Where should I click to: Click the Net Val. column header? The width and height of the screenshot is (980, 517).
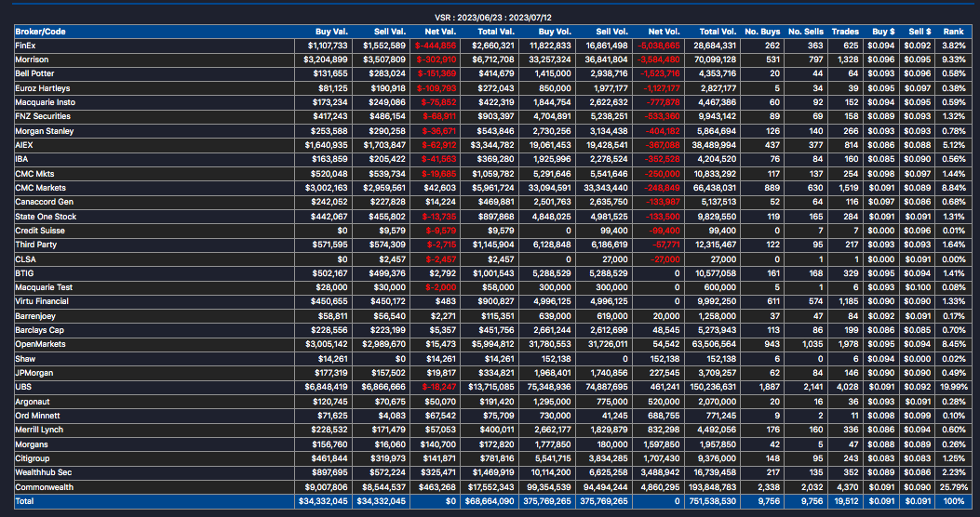(441, 32)
